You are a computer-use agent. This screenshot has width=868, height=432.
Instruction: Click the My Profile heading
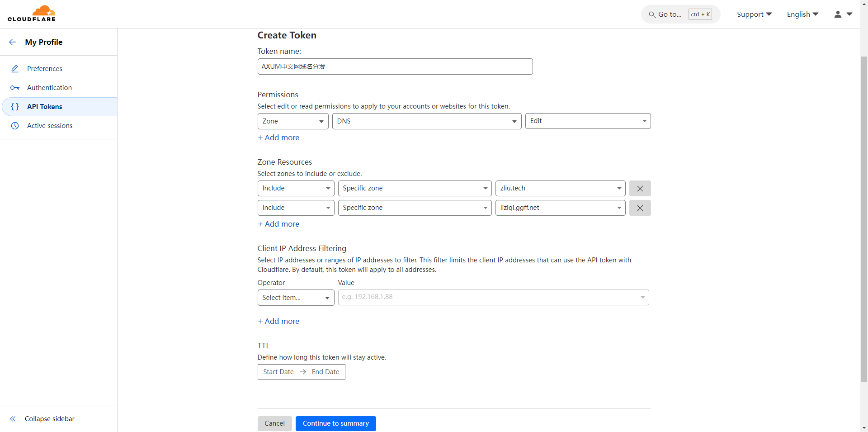click(44, 42)
